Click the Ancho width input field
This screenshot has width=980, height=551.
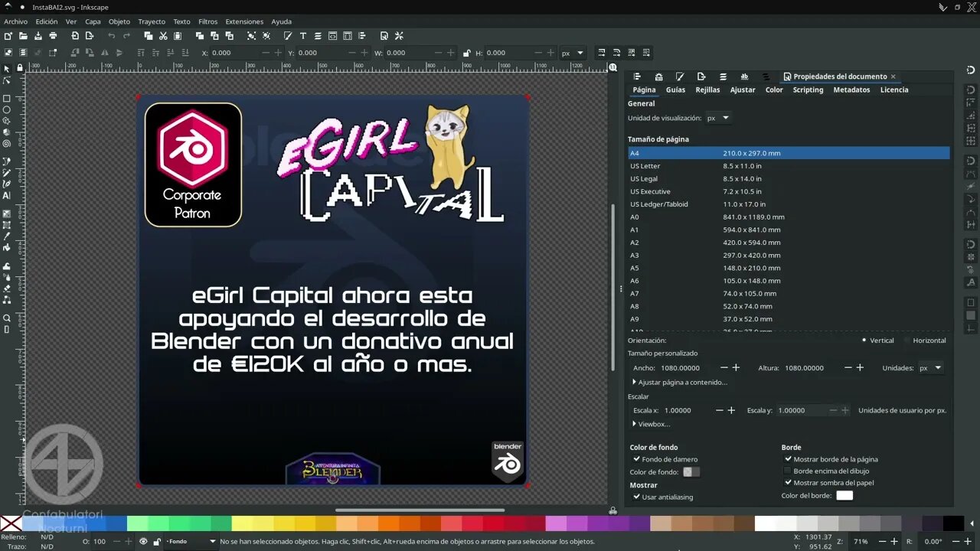pos(685,368)
